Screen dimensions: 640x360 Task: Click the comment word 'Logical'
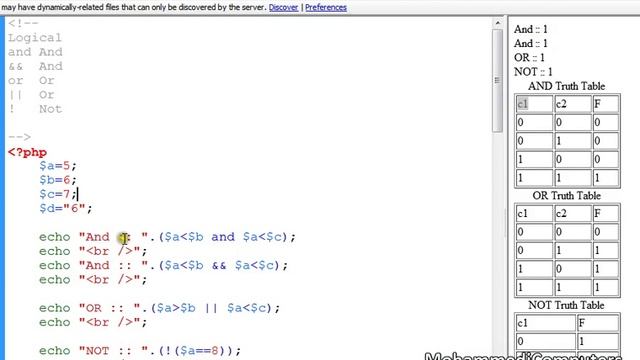(35, 38)
